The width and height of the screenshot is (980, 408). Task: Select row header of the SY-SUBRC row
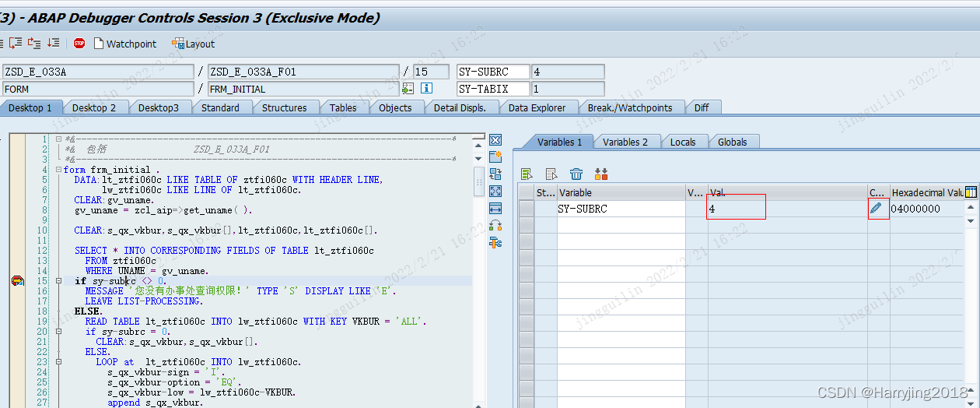[x=526, y=209]
